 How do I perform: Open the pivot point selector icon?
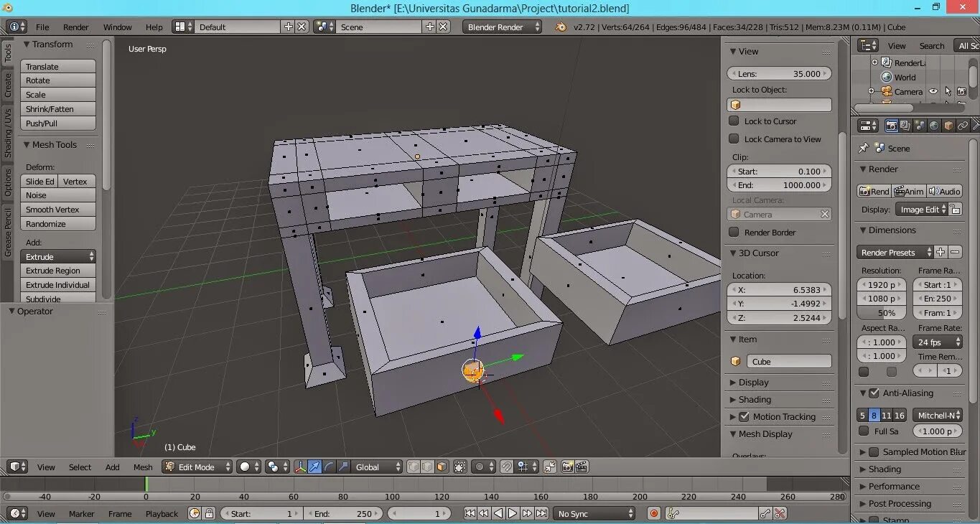(277, 467)
